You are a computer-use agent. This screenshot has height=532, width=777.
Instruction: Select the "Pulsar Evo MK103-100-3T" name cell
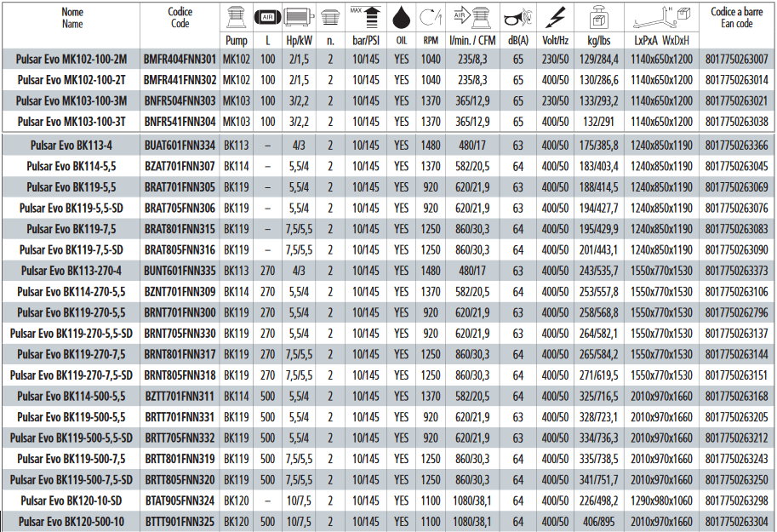click(x=71, y=122)
